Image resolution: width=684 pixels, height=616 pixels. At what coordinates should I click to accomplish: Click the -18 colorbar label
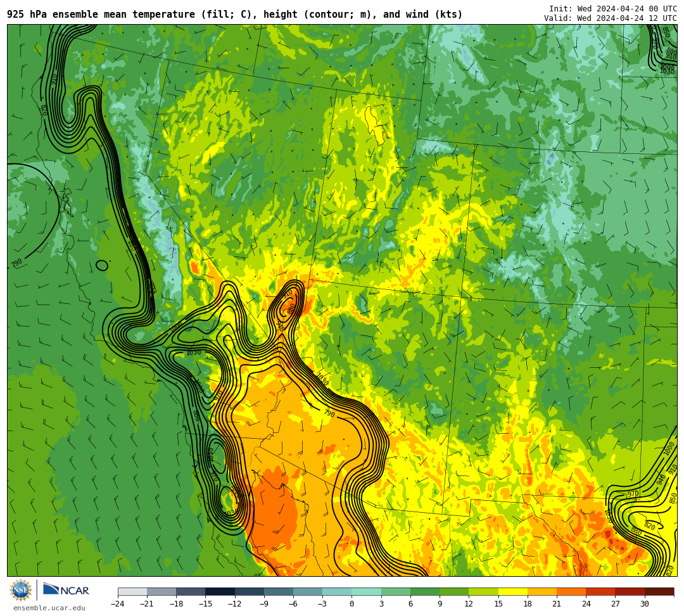(176, 604)
